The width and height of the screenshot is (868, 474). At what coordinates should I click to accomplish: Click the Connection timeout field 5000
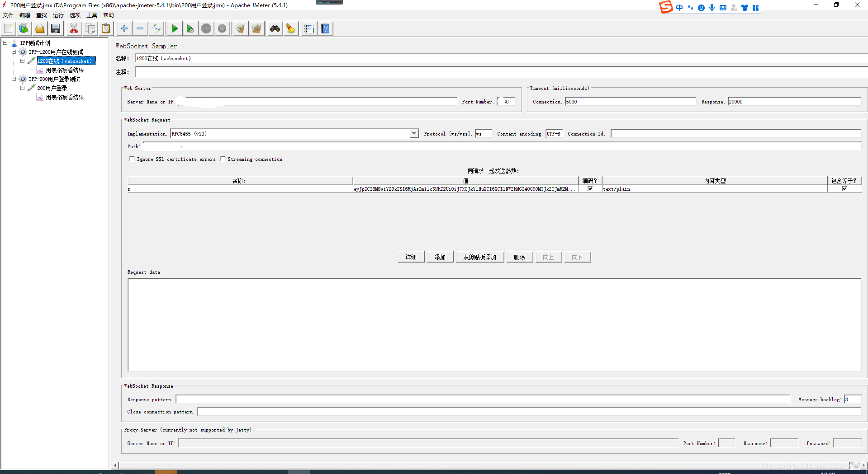[x=631, y=102]
